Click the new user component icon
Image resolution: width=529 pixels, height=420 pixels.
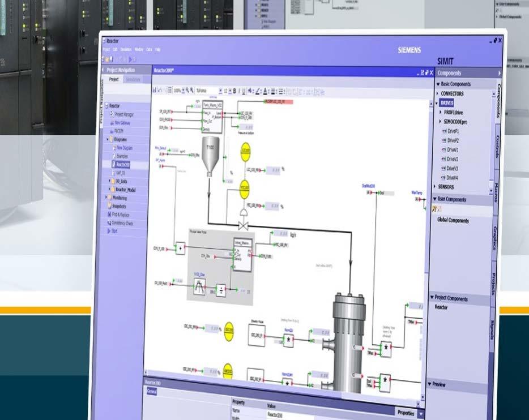click(434, 209)
